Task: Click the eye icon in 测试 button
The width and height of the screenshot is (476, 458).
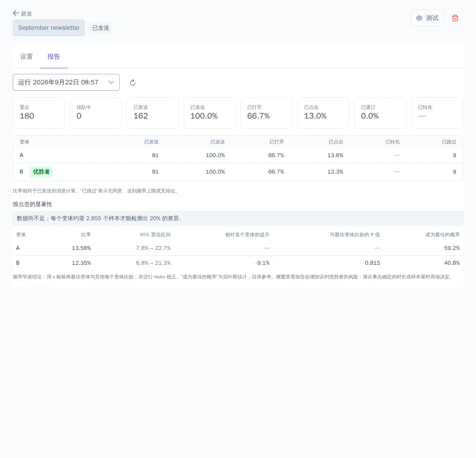Action: (419, 18)
